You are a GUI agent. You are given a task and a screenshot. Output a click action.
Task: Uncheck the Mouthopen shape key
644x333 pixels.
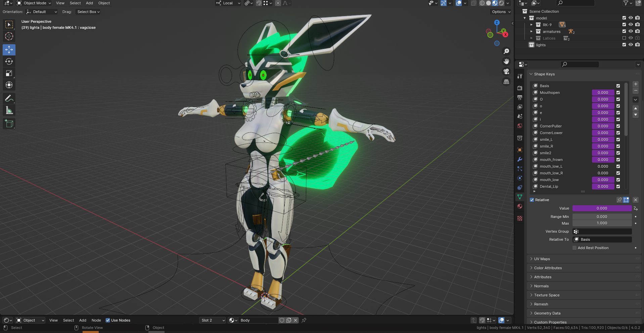point(618,93)
